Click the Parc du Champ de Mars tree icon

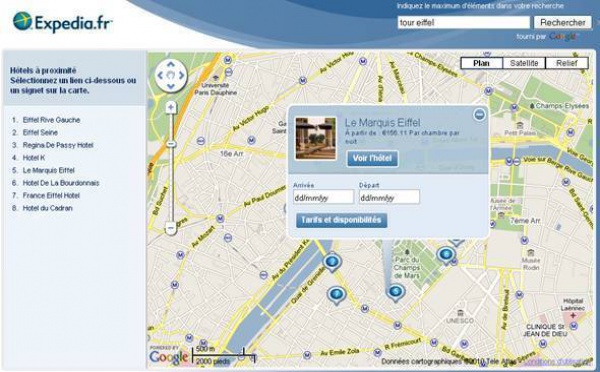tap(407, 252)
